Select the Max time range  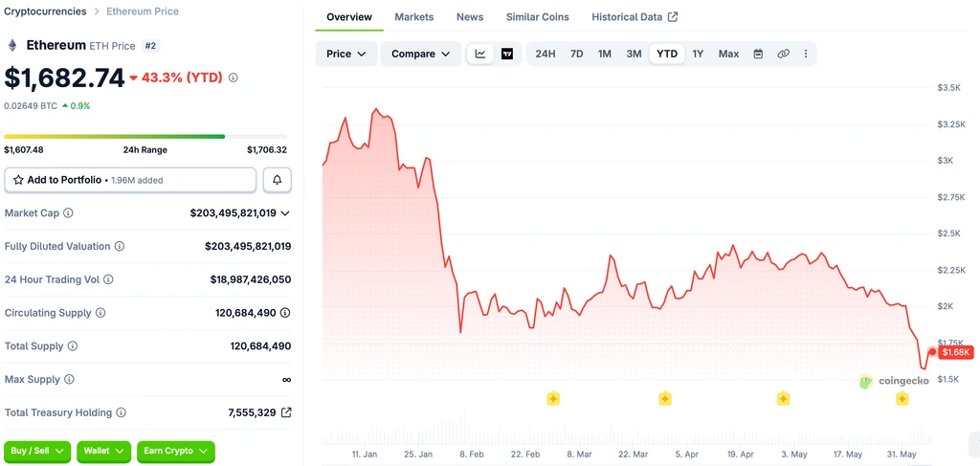pyautogui.click(x=728, y=54)
